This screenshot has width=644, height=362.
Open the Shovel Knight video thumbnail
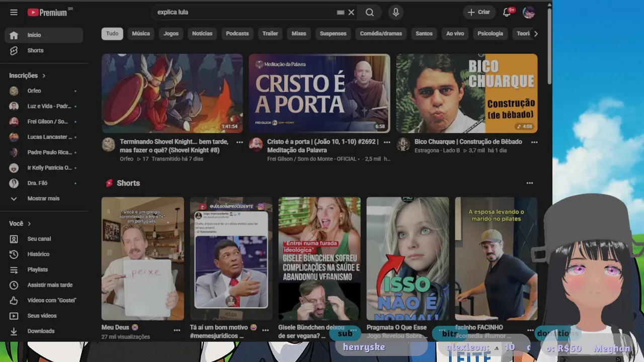point(172,94)
